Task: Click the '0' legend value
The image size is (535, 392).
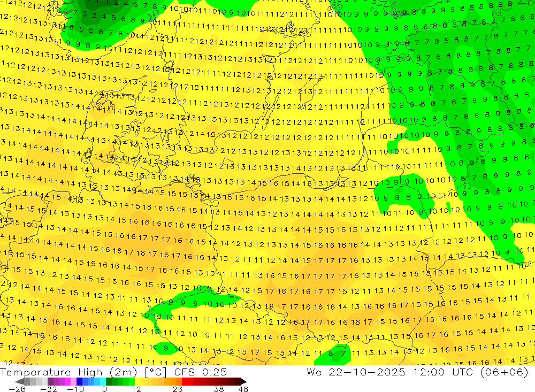Action: coord(105,389)
